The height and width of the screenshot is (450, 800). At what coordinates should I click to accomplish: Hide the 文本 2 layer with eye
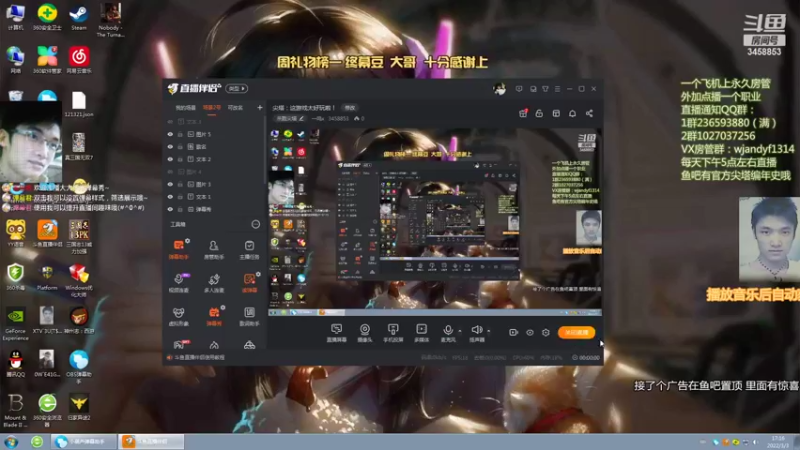170,159
